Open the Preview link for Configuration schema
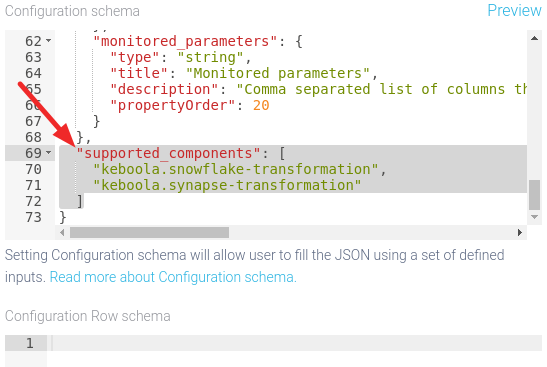The width and height of the screenshot is (547, 367). tap(514, 10)
